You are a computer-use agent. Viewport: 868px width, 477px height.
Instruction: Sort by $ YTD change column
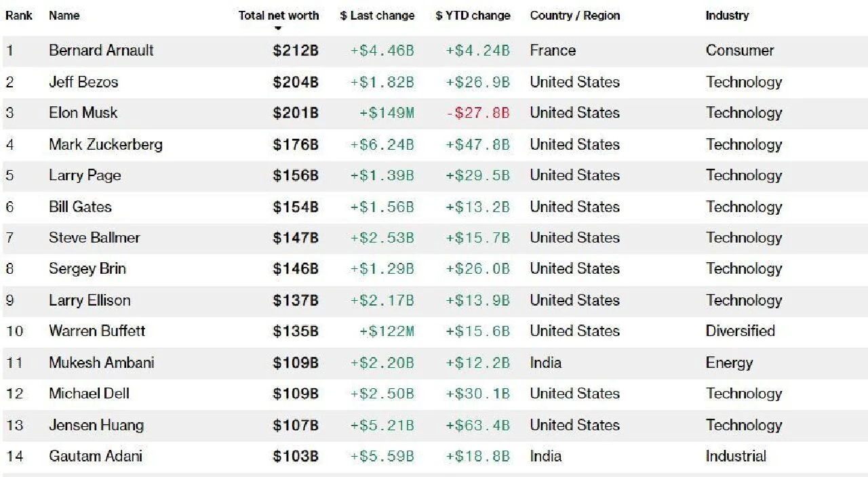coord(473,16)
